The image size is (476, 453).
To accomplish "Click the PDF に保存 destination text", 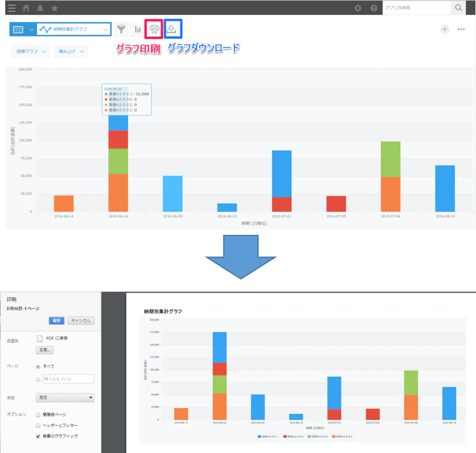I will [x=57, y=338].
